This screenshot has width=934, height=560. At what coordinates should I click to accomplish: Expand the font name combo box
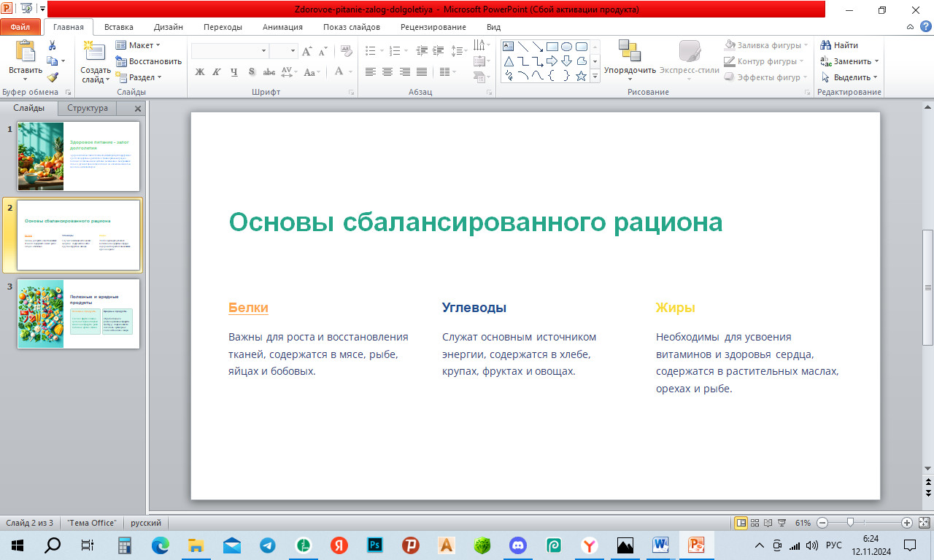pos(264,51)
